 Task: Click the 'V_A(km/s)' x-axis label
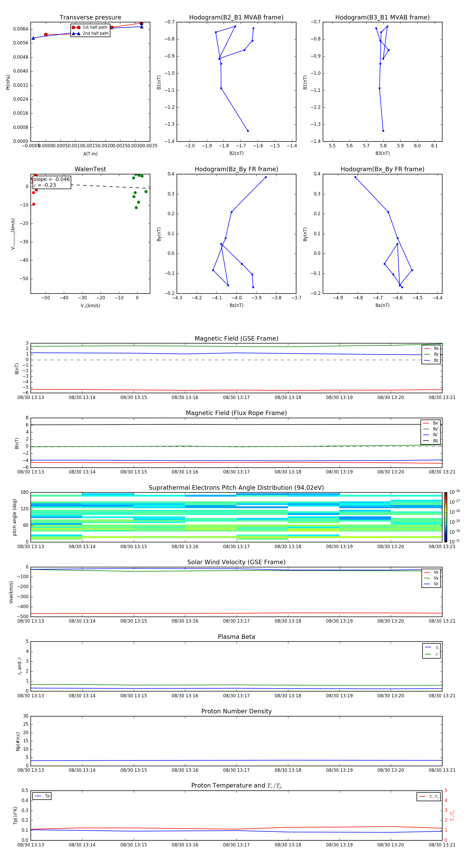click(90, 306)
